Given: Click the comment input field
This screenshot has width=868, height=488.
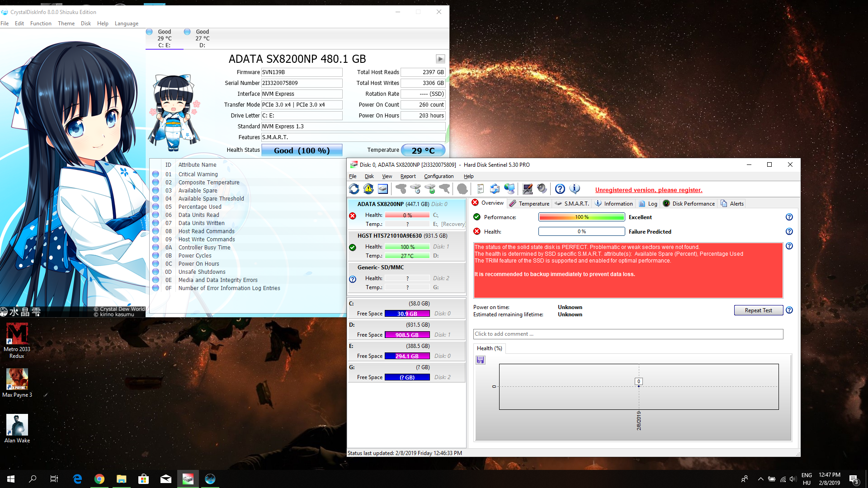Looking at the screenshot, I should [x=627, y=334].
